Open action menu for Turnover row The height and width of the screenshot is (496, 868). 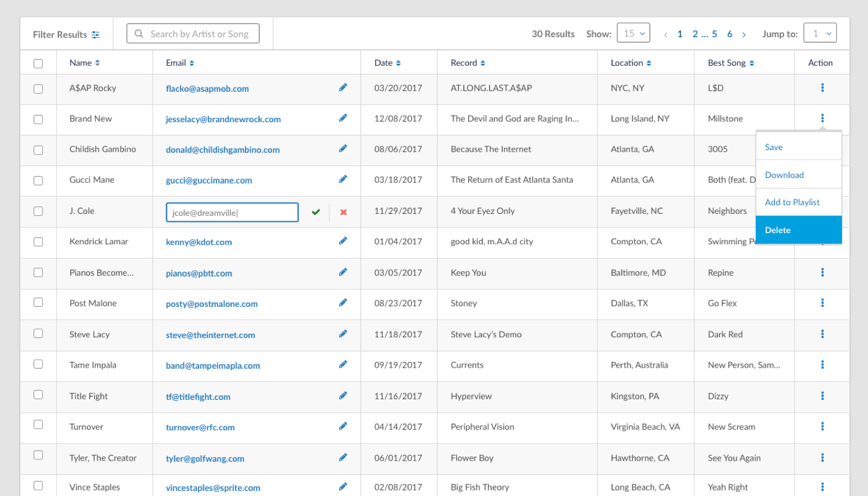tap(822, 426)
